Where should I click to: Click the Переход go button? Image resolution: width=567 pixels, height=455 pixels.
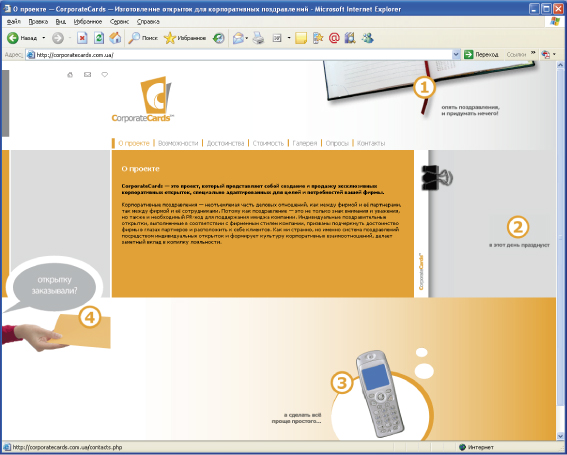[x=481, y=55]
